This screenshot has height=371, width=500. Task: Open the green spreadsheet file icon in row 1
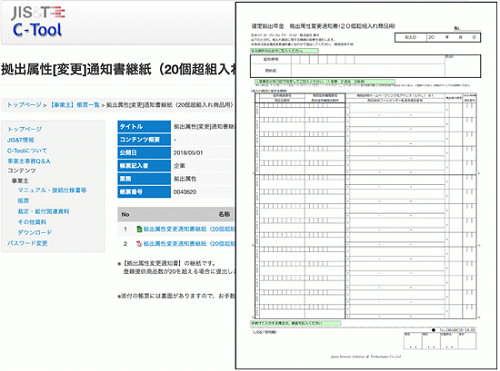click(139, 229)
